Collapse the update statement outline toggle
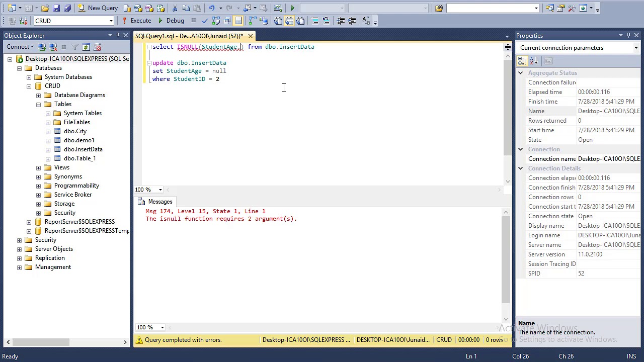This screenshot has width=644, height=362. 148,63
